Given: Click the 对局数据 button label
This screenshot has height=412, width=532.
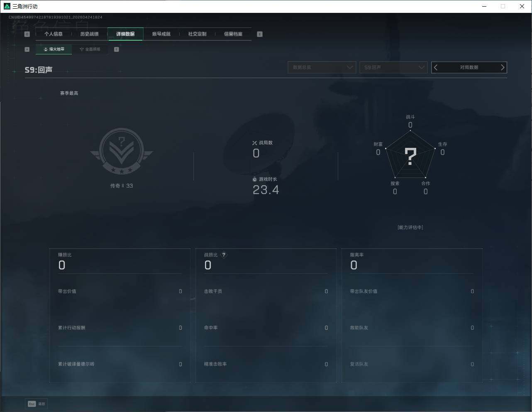Looking at the screenshot, I should coord(469,67).
